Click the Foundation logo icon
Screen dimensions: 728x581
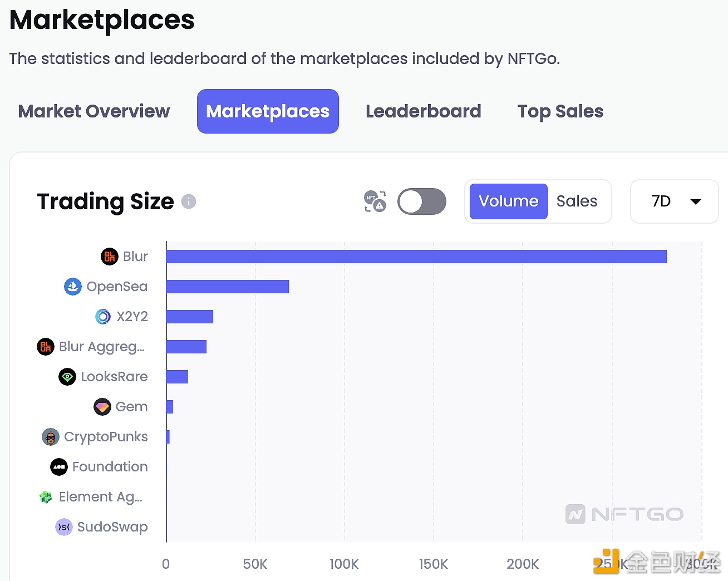(x=59, y=467)
